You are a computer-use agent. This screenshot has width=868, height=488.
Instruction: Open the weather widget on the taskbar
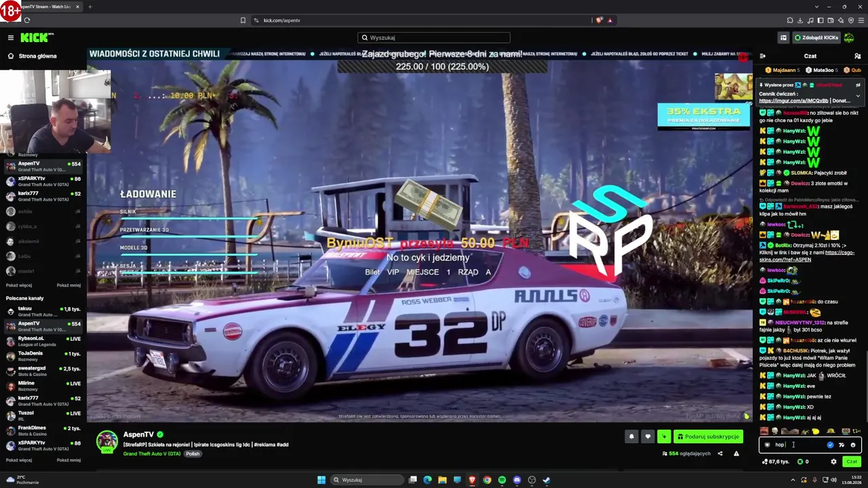22,480
